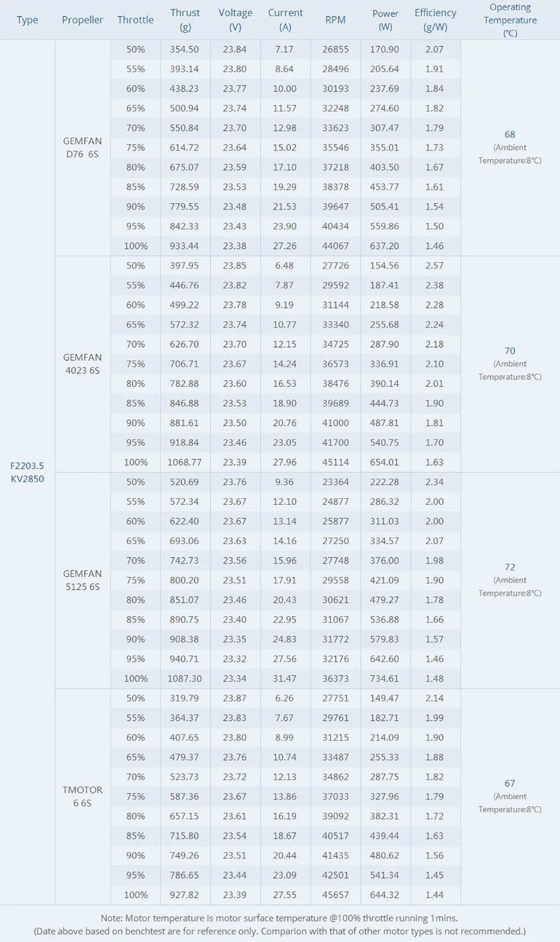
Task: Click the GEMFAN 5125 6S propeller cell
Action: (x=82, y=580)
